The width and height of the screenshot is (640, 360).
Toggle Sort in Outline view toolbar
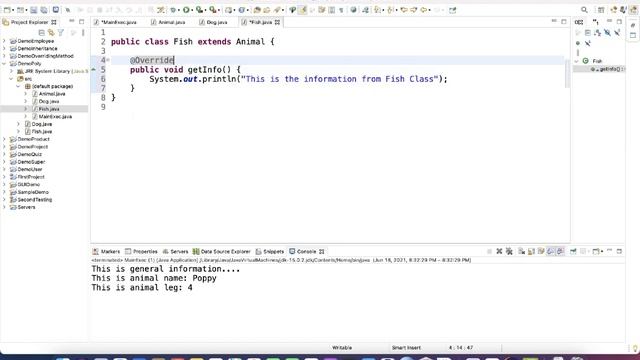(598, 32)
